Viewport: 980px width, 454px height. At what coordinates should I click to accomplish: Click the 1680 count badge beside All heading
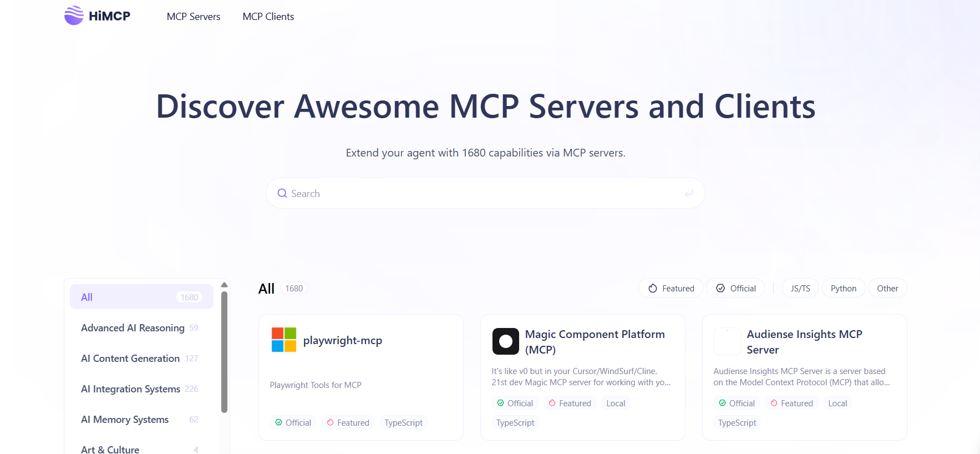pyautogui.click(x=294, y=288)
